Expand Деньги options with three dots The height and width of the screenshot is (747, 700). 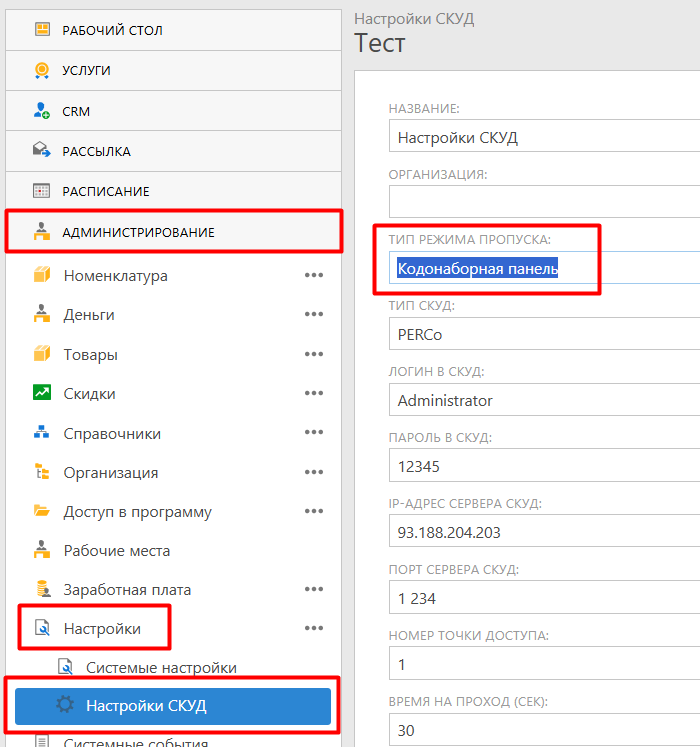(314, 314)
